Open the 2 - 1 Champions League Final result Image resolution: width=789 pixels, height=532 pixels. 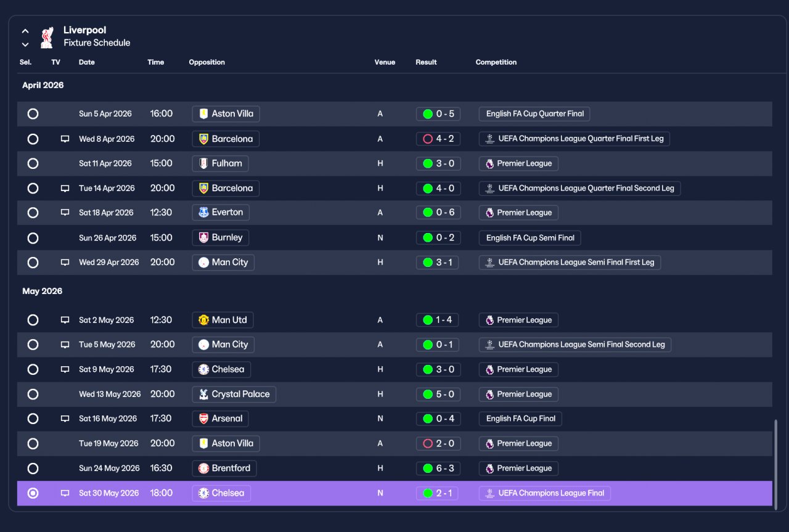click(437, 493)
